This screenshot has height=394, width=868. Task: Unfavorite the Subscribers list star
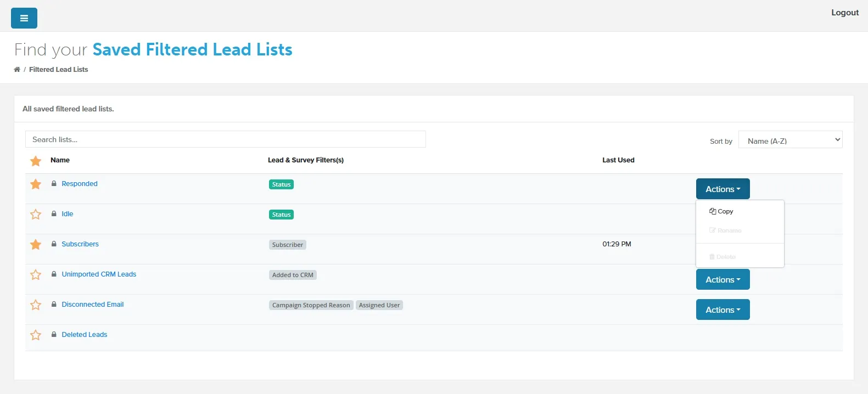point(36,244)
